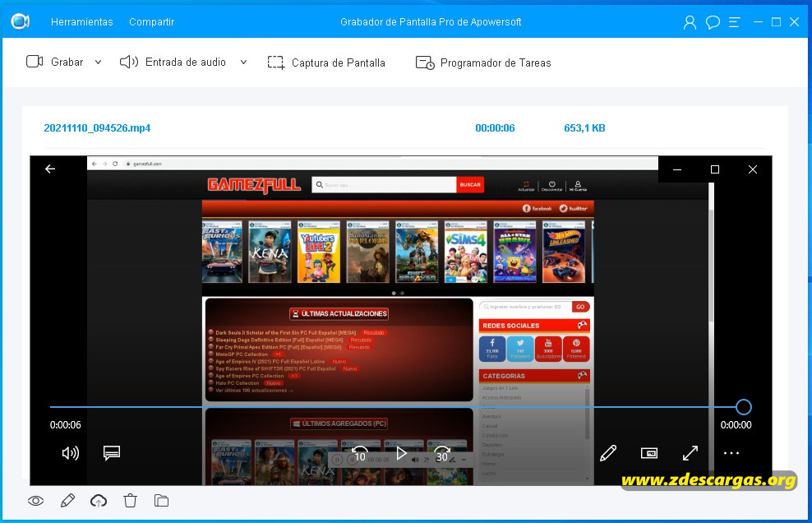Open the user account icon
Viewport: 812px width, 523px height.
click(690, 22)
